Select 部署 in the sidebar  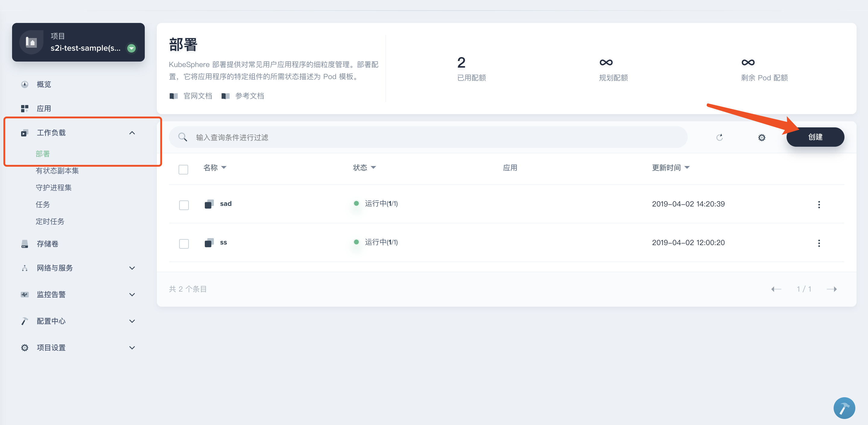(x=43, y=154)
